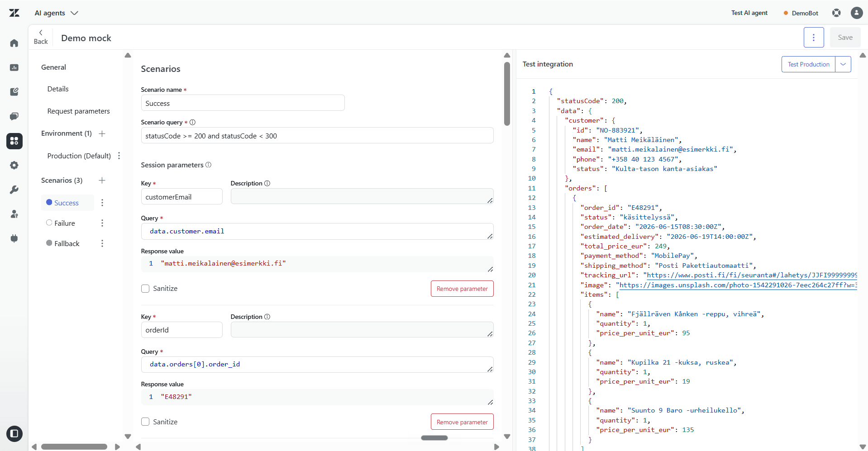The image size is (868, 451).
Task: Select the active integrations grid sidebar icon
Action: pos(14,141)
